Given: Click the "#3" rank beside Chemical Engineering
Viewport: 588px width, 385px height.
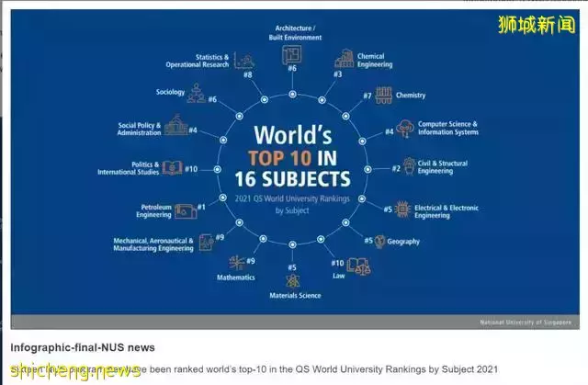Looking at the screenshot, I should coord(337,74).
